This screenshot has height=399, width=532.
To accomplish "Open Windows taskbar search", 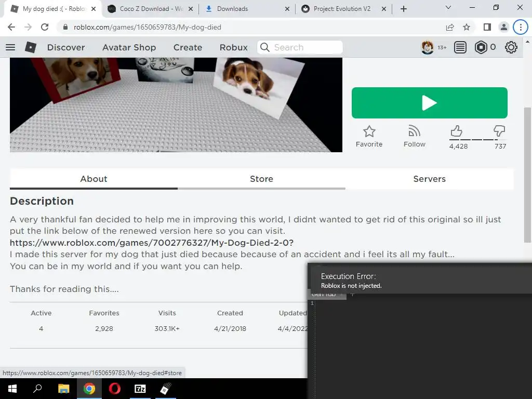I will [37, 389].
